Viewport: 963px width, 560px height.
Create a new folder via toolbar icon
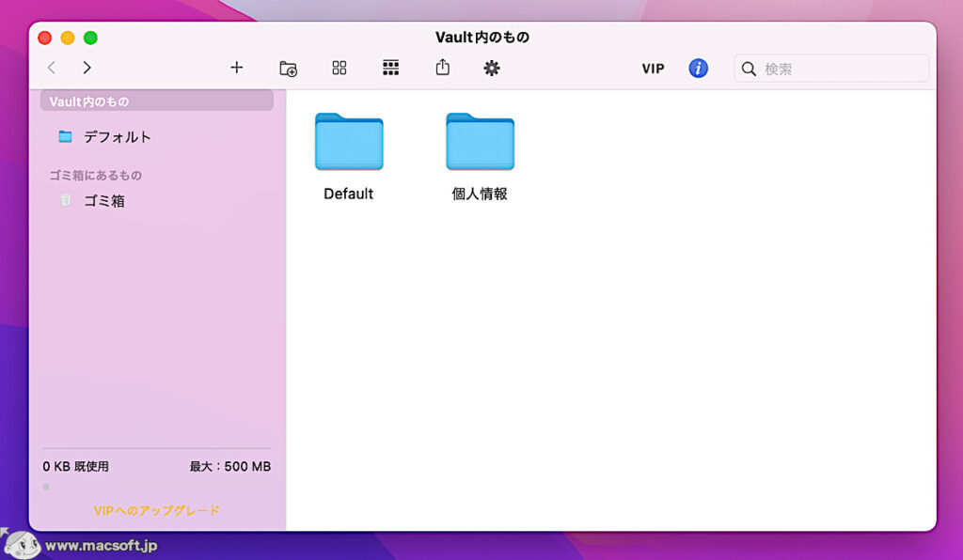coord(288,68)
